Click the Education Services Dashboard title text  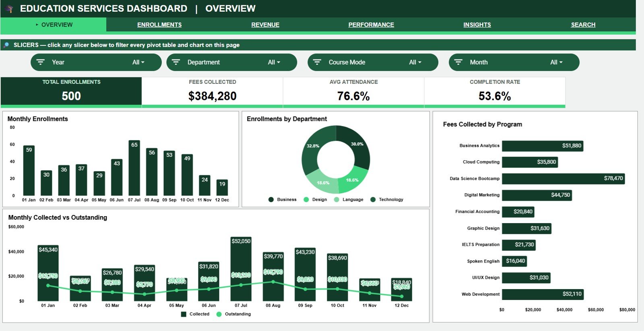[x=104, y=8]
